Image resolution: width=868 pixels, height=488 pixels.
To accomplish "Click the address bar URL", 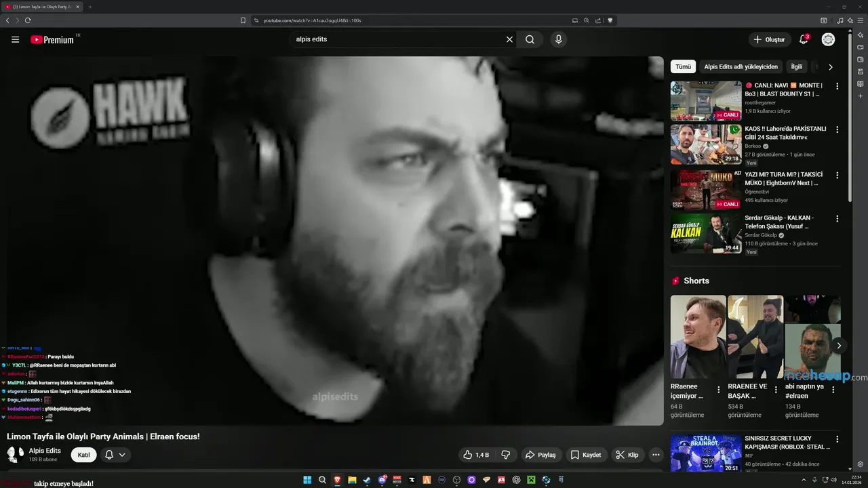I will click(x=312, y=20).
